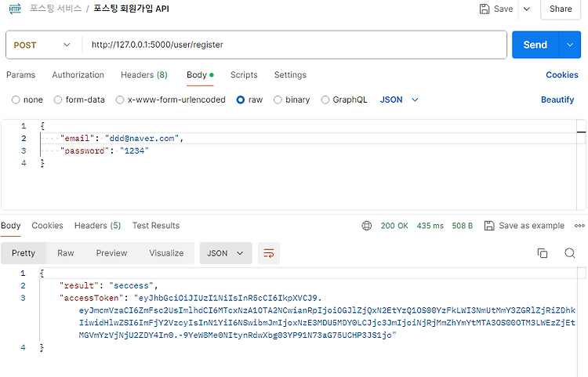Toggle word wrap icon in response toolbar

(x=269, y=253)
